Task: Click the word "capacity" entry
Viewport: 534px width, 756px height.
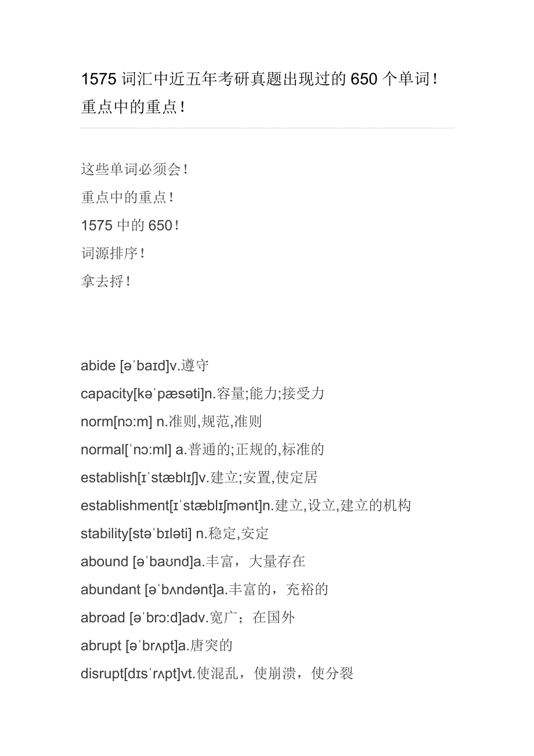Action: [x=107, y=394]
